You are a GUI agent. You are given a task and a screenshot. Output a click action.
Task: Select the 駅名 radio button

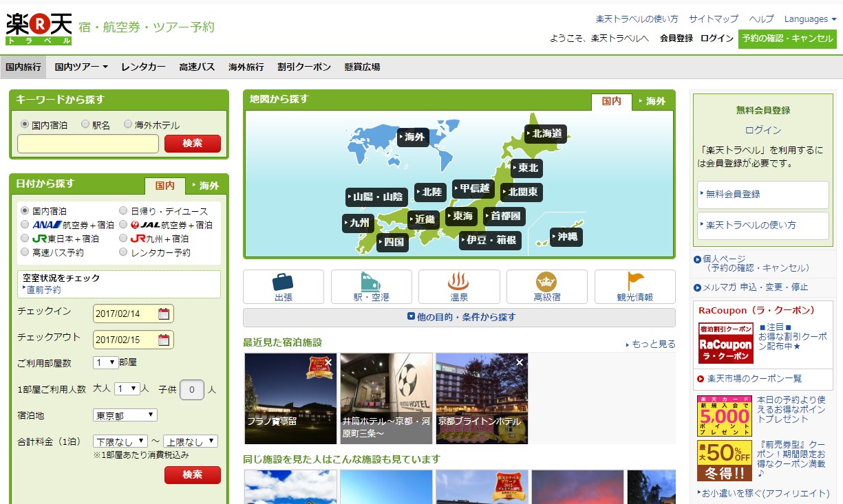tap(86, 125)
